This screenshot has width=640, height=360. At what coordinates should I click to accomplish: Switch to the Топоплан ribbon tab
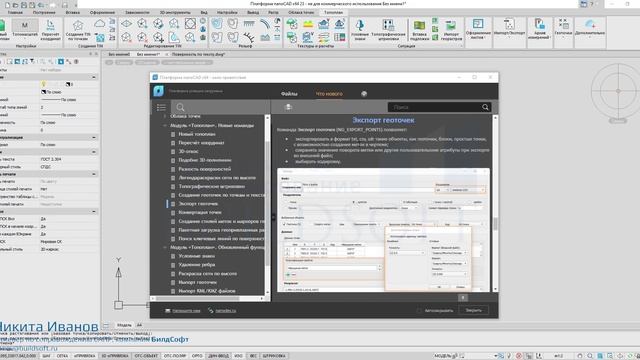coord(333,13)
